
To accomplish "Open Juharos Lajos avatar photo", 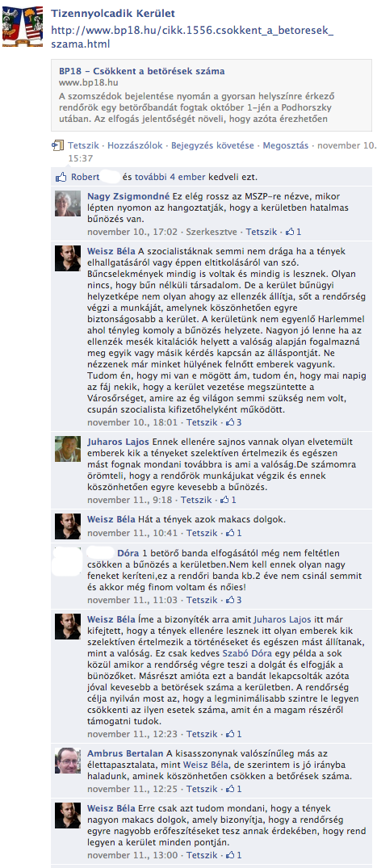I will point(68,449).
